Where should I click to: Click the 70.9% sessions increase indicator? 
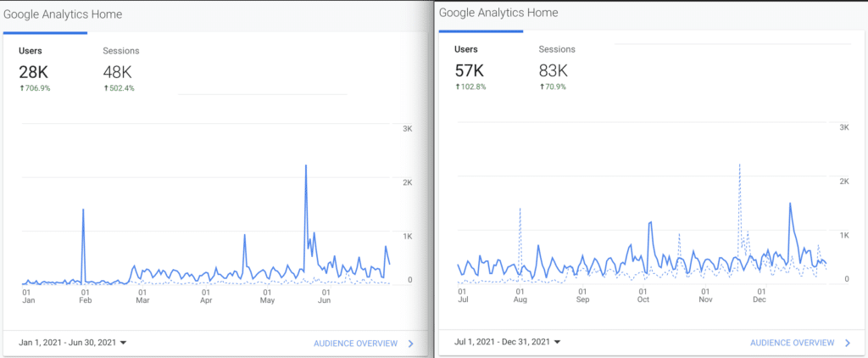tap(553, 87)
